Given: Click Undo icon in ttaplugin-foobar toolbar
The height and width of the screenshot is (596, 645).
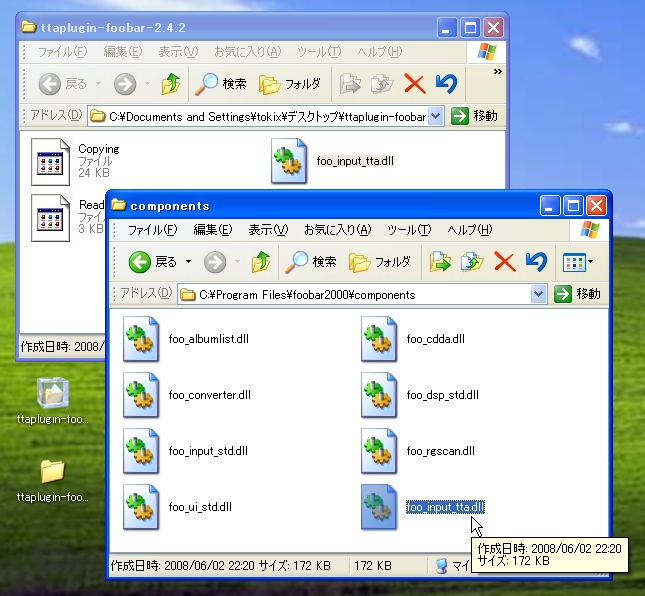Looking at the screenshot, I should (x=446, y=84).
